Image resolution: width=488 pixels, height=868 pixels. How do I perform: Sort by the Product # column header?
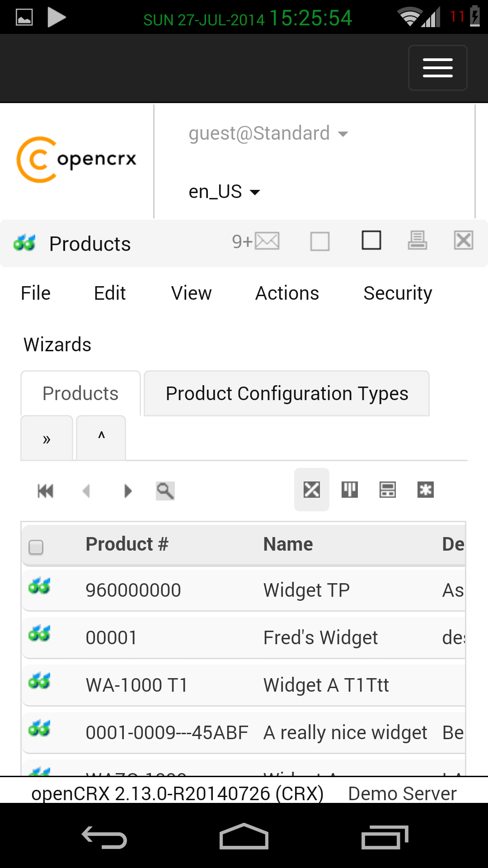pyautogui.click(x=127, y=544)
